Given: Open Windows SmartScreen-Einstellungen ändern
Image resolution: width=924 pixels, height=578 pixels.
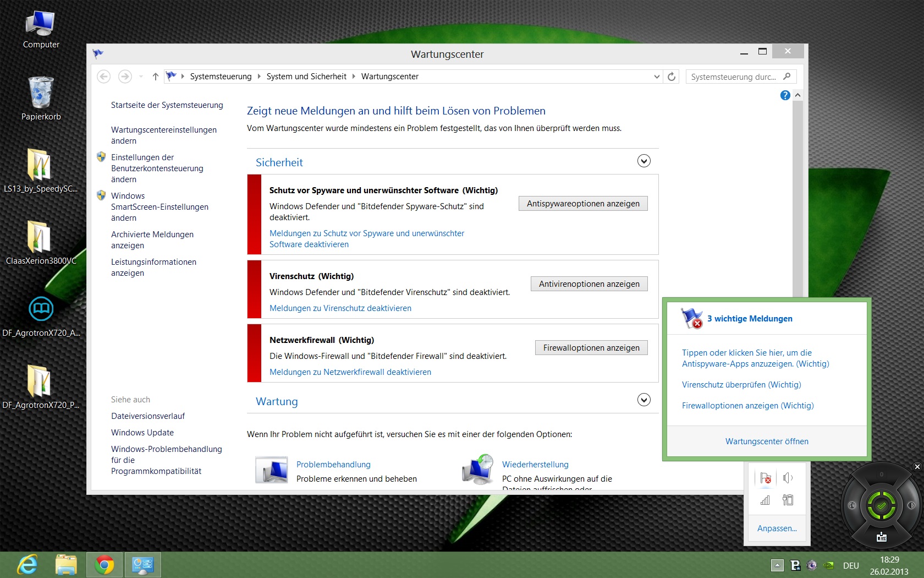Looking at the screenshot, I should tap(159, 207).
